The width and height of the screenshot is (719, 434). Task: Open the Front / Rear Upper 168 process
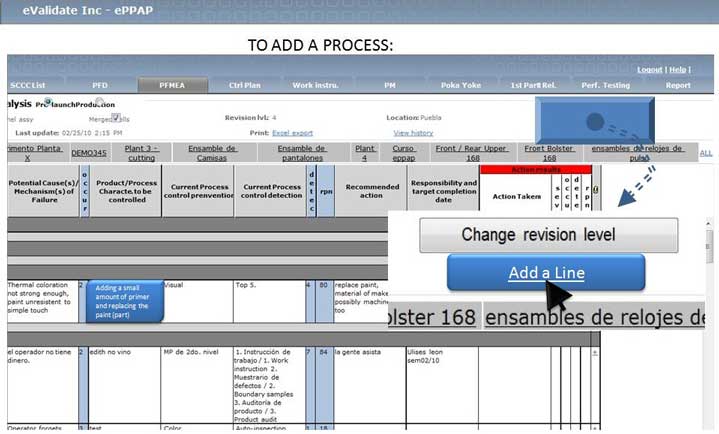[x=472, y=153]
